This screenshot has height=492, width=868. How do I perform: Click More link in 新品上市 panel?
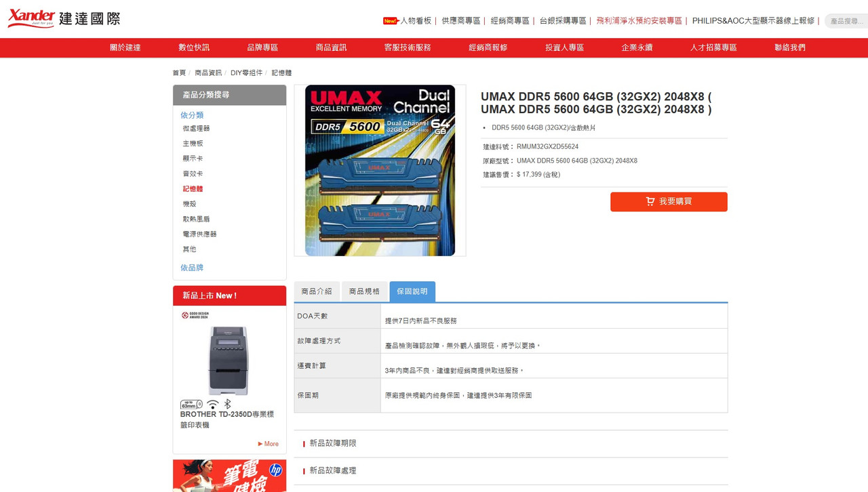pyautogui.click(x=269, y=444)
